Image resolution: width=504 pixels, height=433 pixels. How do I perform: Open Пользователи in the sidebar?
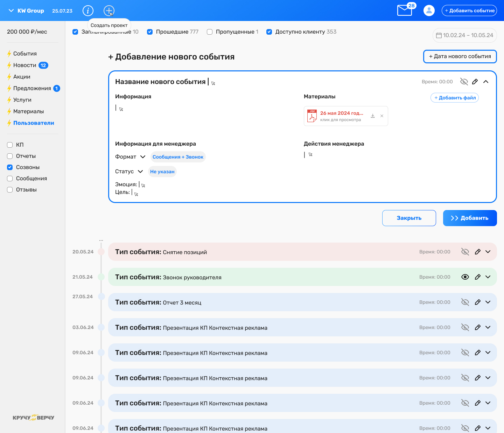tap(34, 123)
